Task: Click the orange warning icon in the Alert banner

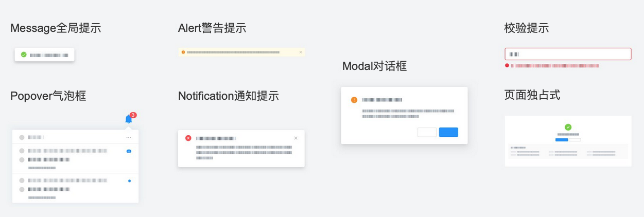Action: tap(183, 52)
